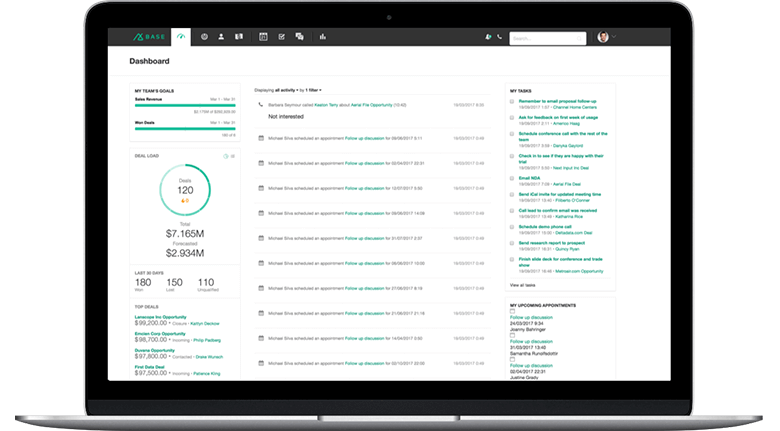780x431 pixels.
Task: Click calendar icon of the 12/07/2017 5:50 appointment
Action: [x=261, y=188]
